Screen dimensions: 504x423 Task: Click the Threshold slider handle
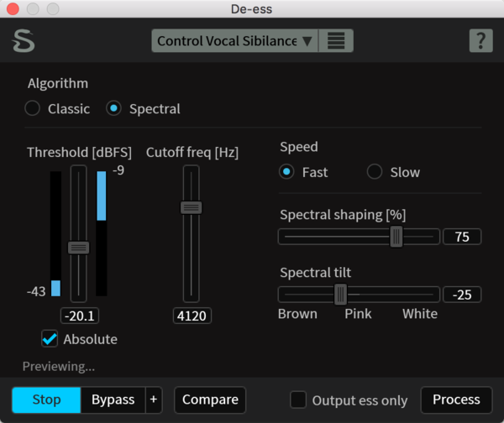pos(78,247)
